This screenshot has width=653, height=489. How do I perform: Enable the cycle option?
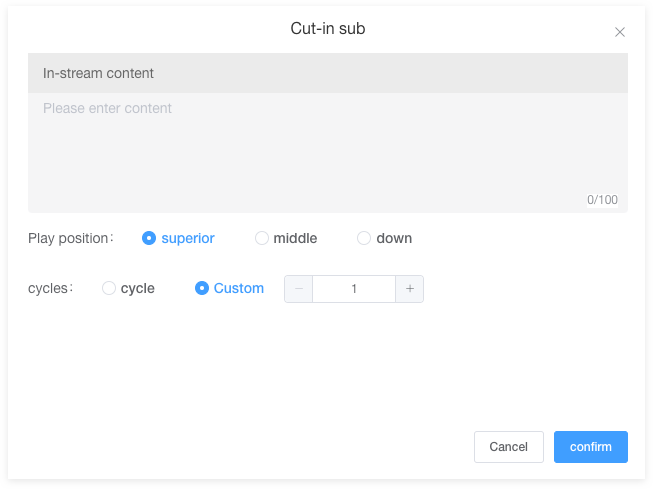(109, 288)
